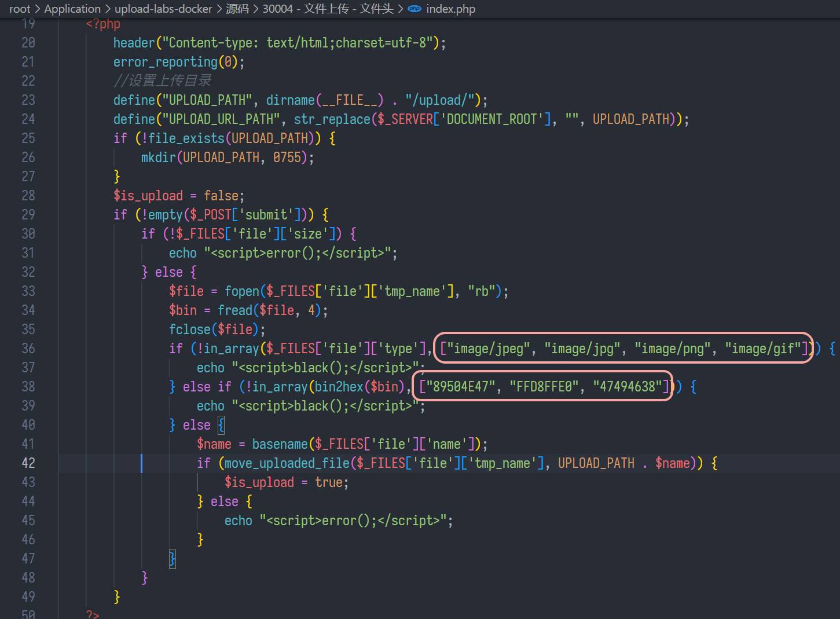Click the bin2hex function name

pyautogui.click(x=339, y=386)
